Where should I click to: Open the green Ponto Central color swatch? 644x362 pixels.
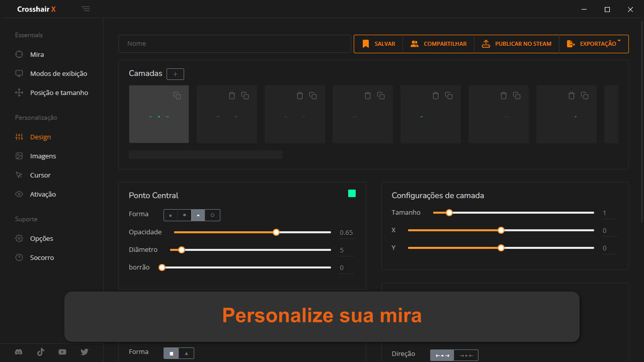point(352,194)
